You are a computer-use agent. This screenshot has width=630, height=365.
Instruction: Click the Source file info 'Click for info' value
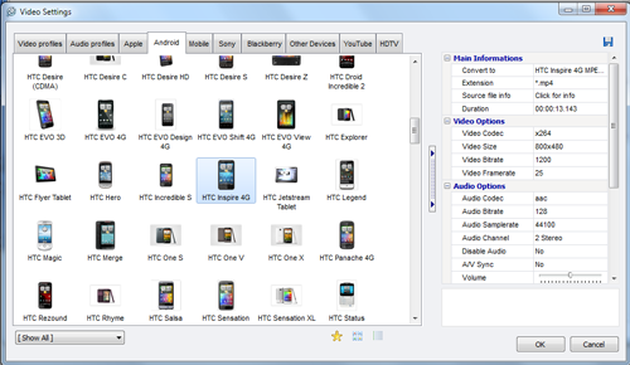[570, 96]
